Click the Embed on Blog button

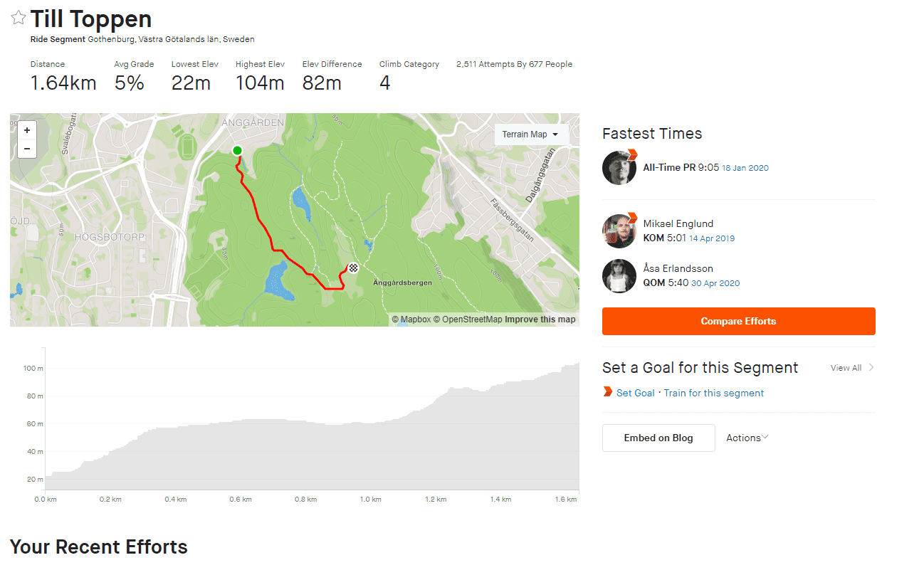click(x=658, y=438)
